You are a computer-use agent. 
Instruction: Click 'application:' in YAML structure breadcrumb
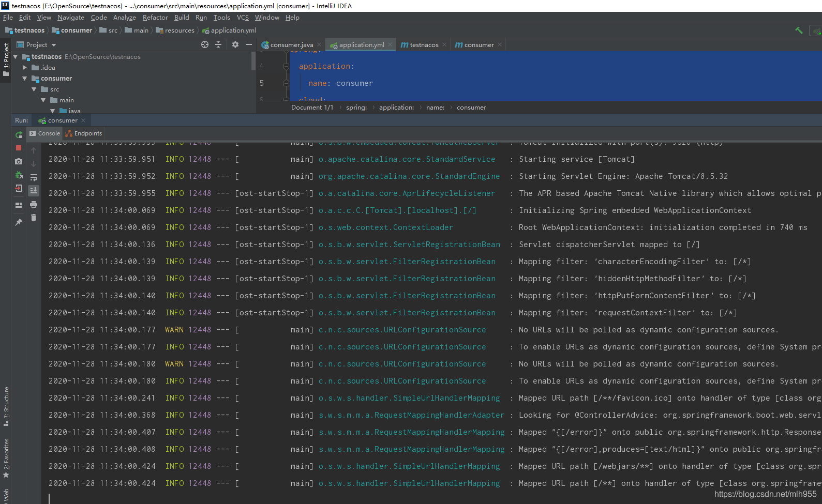(x=396, y=108)
